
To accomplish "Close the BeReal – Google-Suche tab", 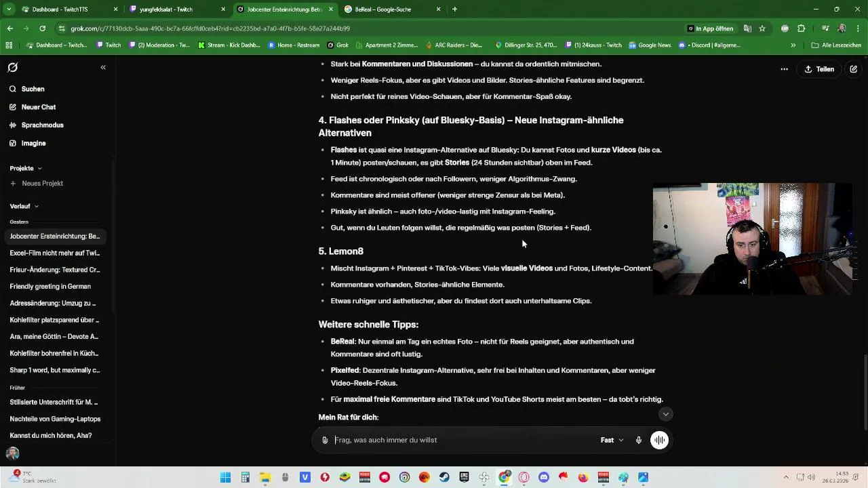I will tap(438, 9).
